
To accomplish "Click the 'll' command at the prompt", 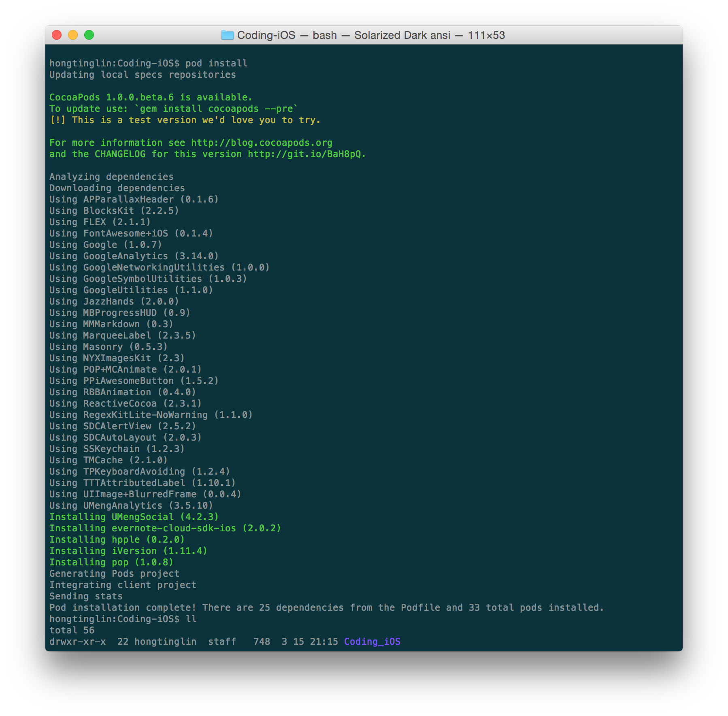I will 191,619.
